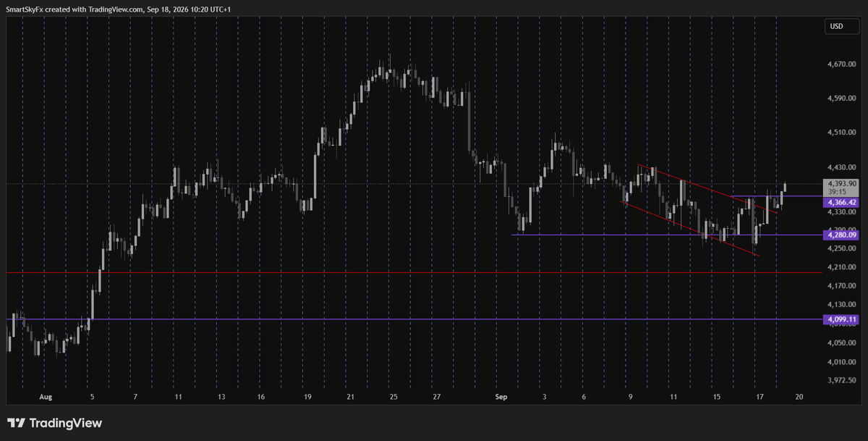
Task: Click date 20 on the time axis
Action: 799,398
